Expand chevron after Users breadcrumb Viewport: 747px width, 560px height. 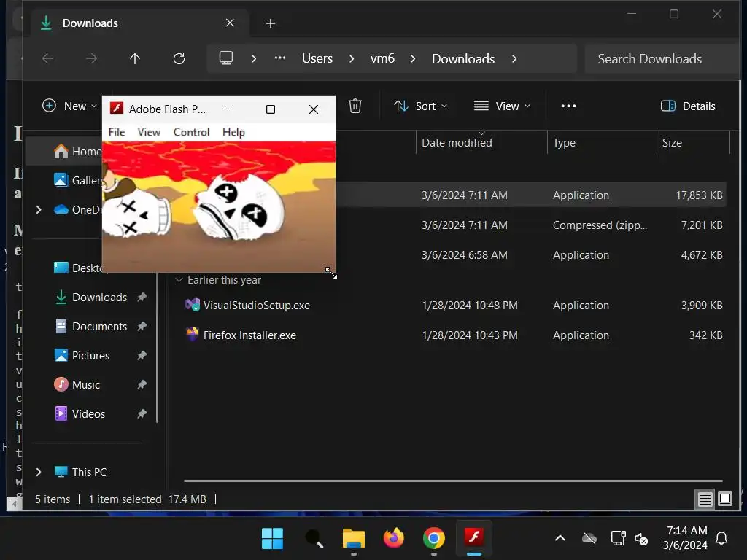pyautogui.click(x=352, y=58)
